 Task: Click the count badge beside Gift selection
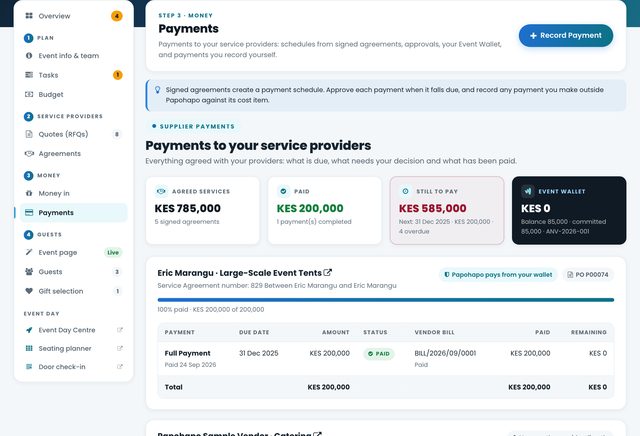[118, 291]
